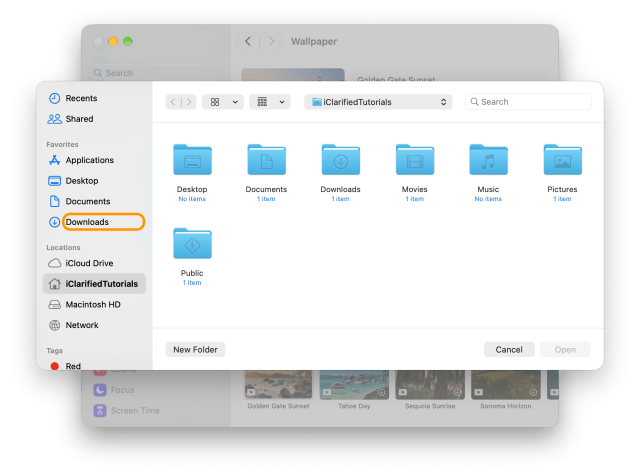Select the Movies folder icon

415,160
